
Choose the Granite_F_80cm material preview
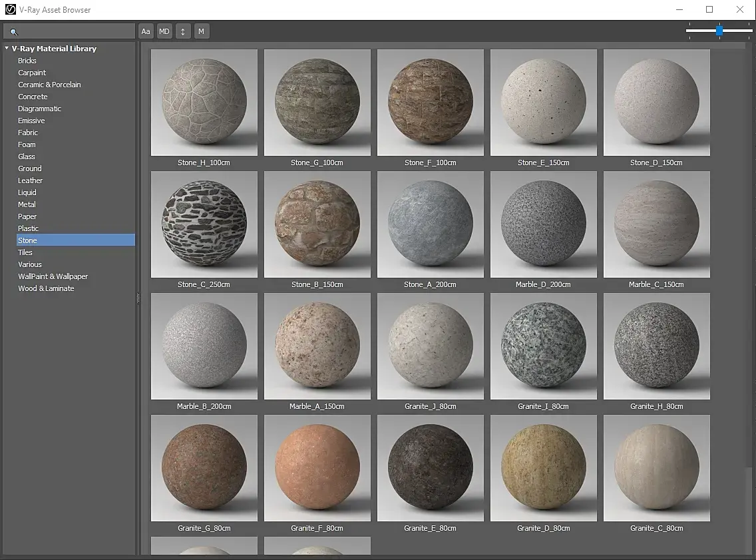(x=317, y=468)
